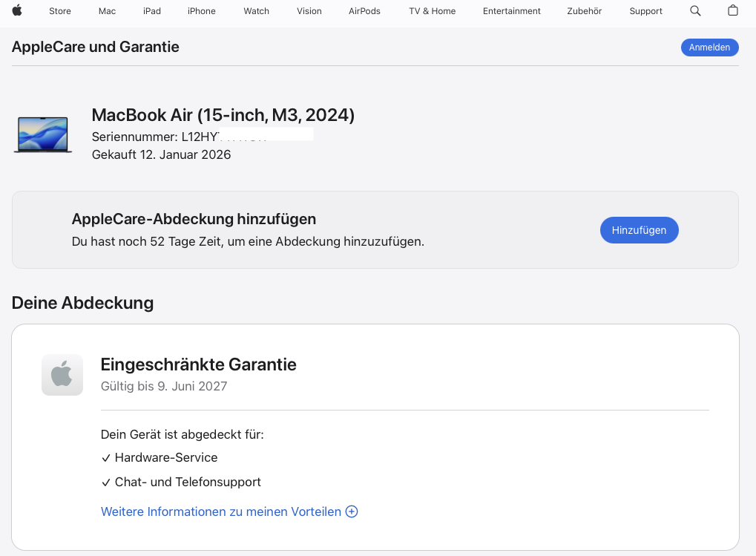
Task: Open the iPad menu
Action: click(152, 10)
